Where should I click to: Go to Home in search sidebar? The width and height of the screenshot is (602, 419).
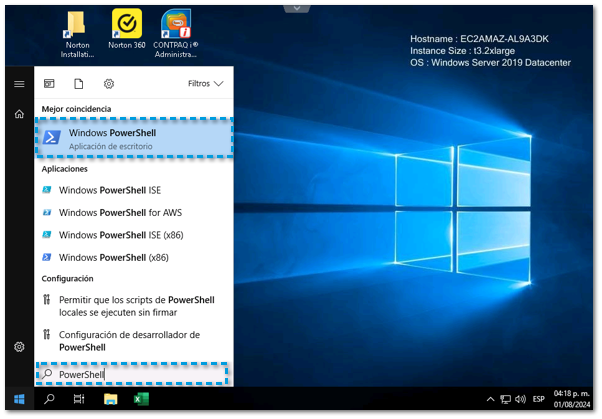point(18,114)
